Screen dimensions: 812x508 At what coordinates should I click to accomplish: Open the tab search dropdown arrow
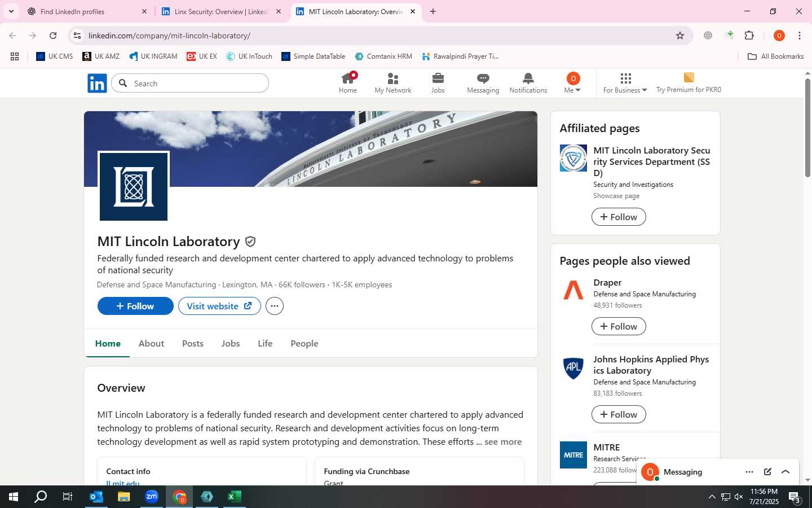[x=11, y=11]
